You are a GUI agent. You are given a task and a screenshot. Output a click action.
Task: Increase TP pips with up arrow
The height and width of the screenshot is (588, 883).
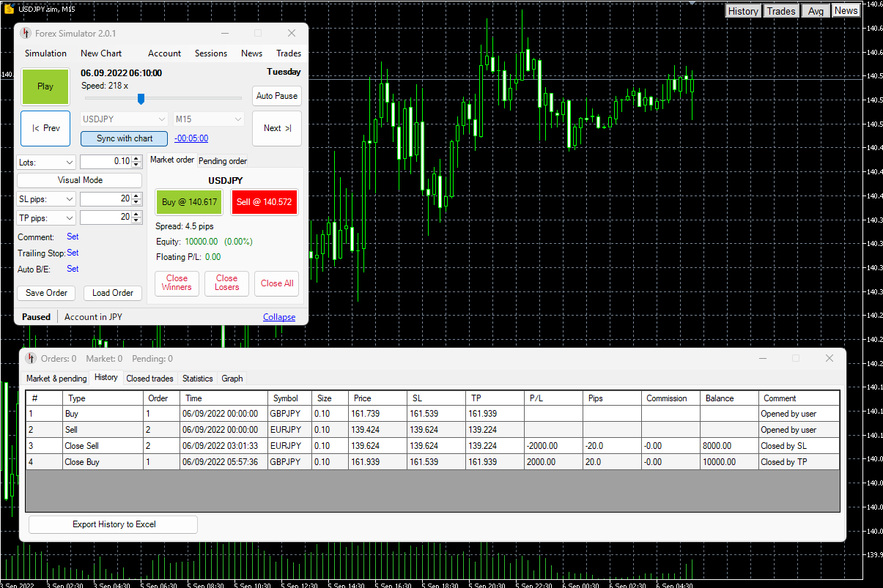136,214
